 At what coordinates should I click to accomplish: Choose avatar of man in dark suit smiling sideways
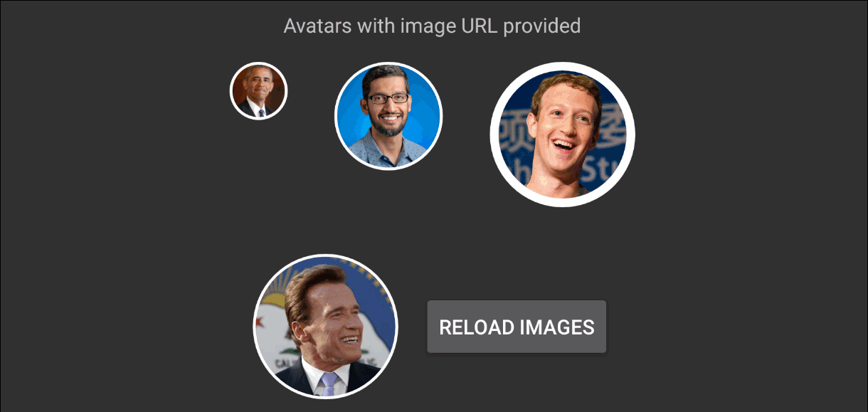[326, 326]
